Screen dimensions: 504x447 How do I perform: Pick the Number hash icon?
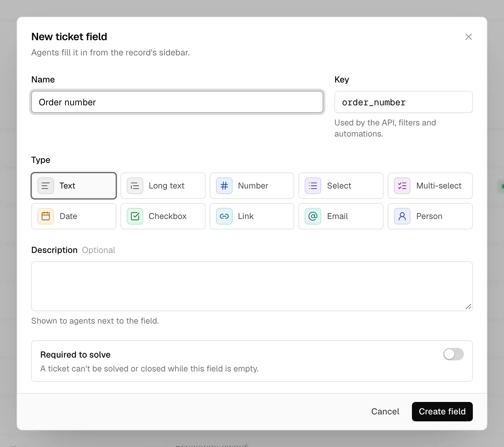tap(224, 186)
